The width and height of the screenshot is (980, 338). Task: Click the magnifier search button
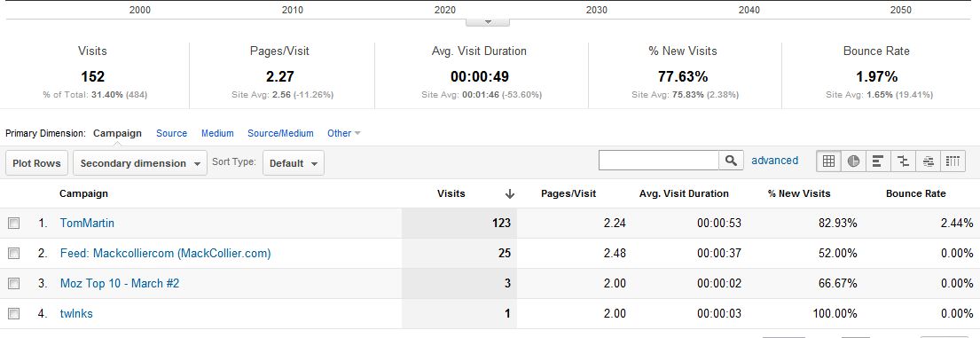click(732, 160)
